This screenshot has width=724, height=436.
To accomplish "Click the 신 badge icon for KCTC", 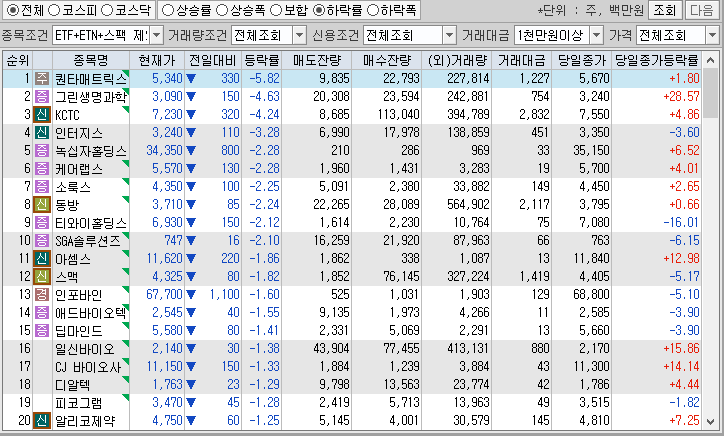I will click(x=42, y=115).
